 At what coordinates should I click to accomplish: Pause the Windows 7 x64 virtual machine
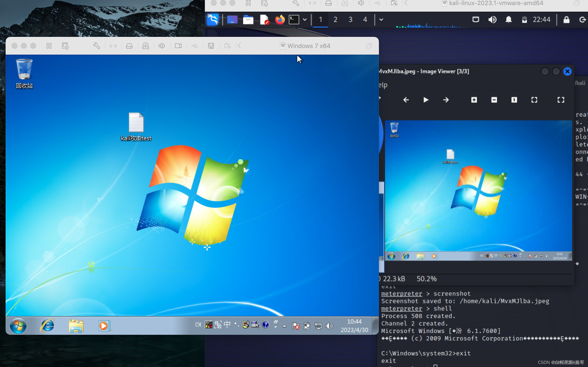point(49,46)
